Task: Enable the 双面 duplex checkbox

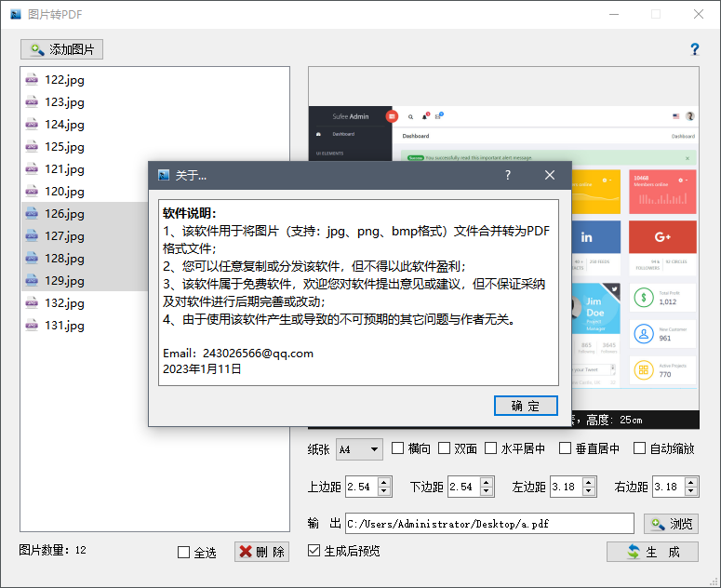Action: [x=444, y=448]
